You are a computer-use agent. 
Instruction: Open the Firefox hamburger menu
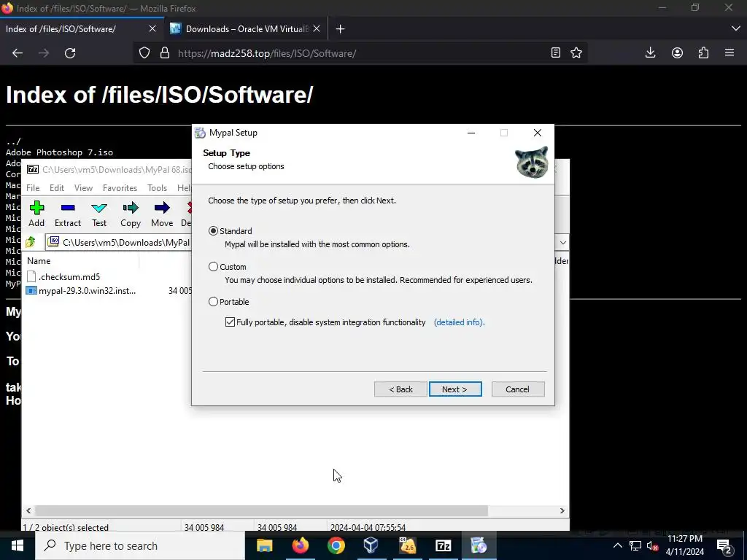coord(729,52)
